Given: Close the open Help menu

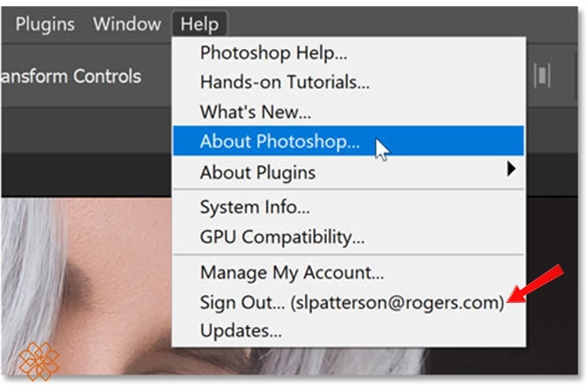Looking at the screenshot, I should point(199,24).
